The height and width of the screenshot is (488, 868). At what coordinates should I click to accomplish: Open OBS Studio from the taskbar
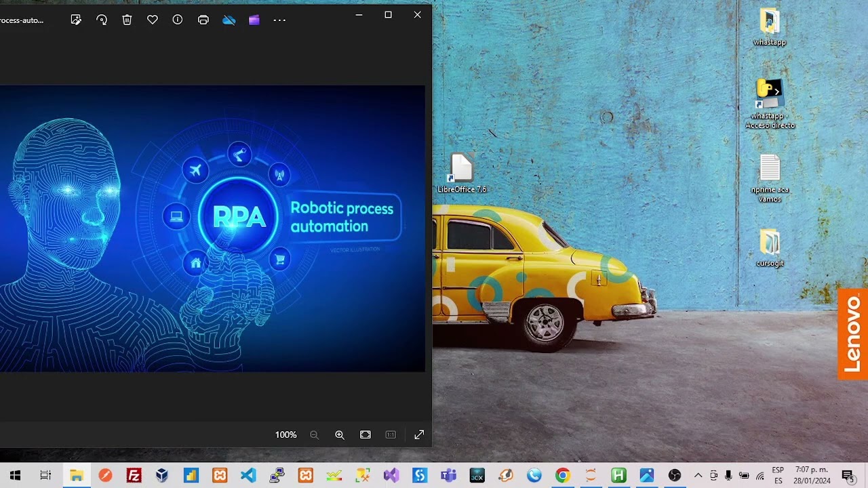(x=674, y=475)
